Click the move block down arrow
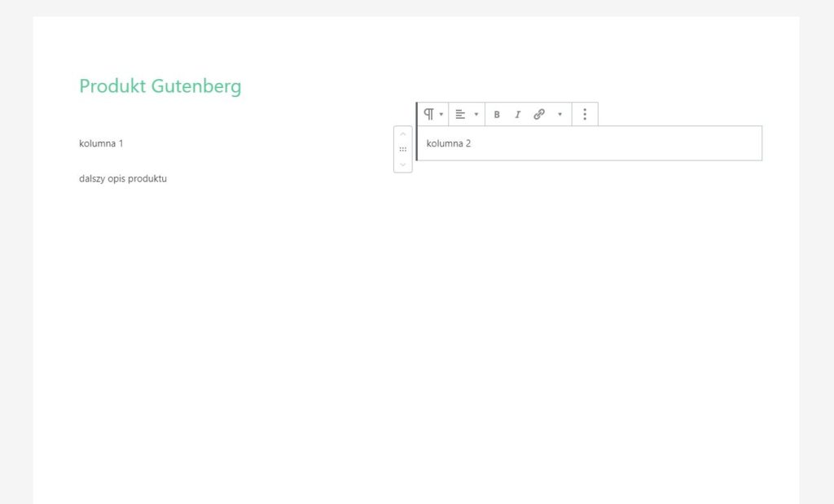834x504 pixels. (403, 164)
